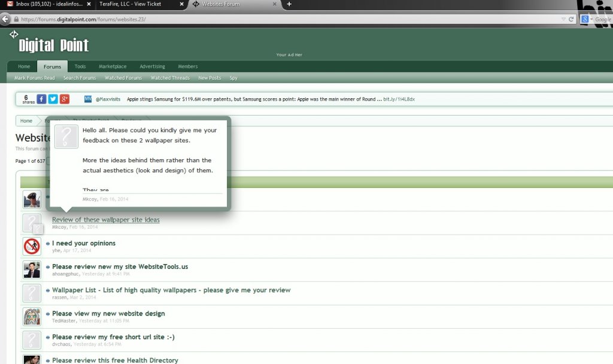613x364 pixels.
Task: Open the MV Maxvisits avatar icon
Action: (88, 99)
